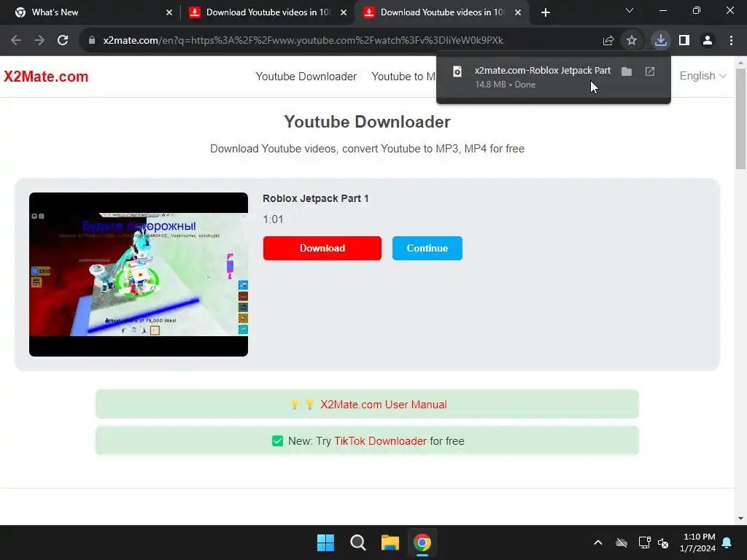Open Windows taskbar search
Viewport: 747px width, 560px height.
tap(357, 542)
